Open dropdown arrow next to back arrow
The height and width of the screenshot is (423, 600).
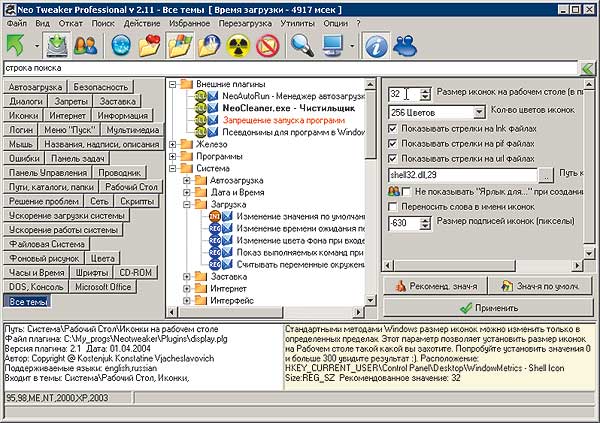[37, 46]
